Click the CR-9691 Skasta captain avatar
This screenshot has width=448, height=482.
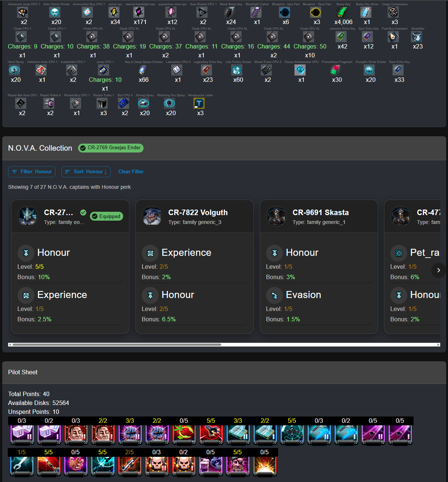[x=276, y=216]
